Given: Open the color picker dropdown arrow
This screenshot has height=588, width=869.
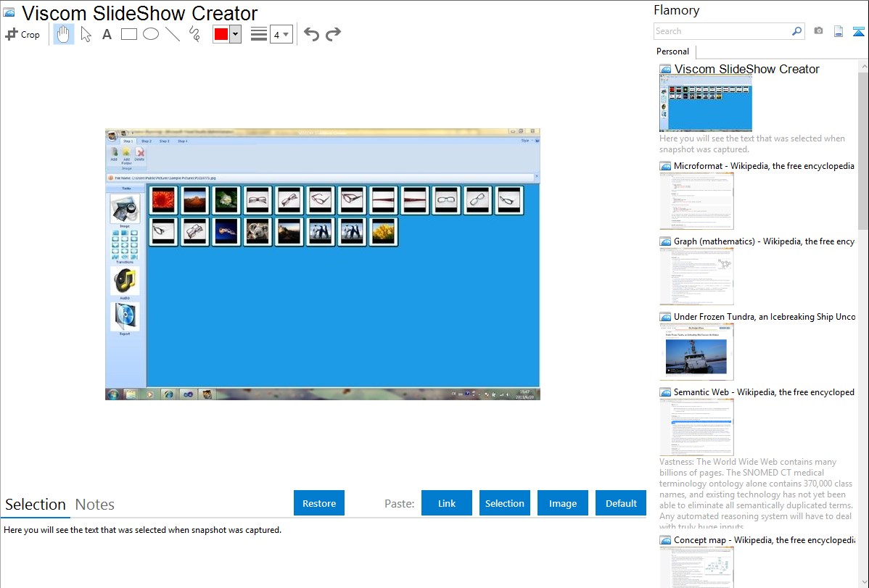Looking at the screenshot, I should [236, 34].
